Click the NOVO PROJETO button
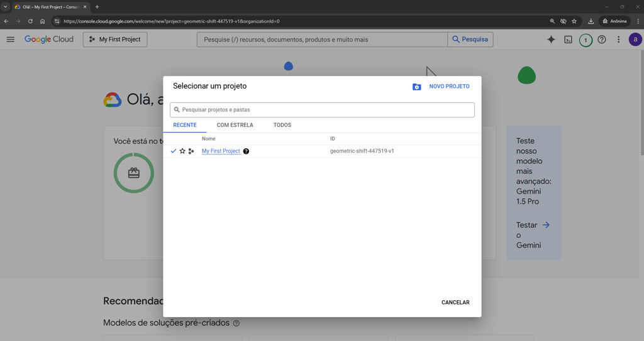This screenshot has width=644, height=341. click(449, 87)
